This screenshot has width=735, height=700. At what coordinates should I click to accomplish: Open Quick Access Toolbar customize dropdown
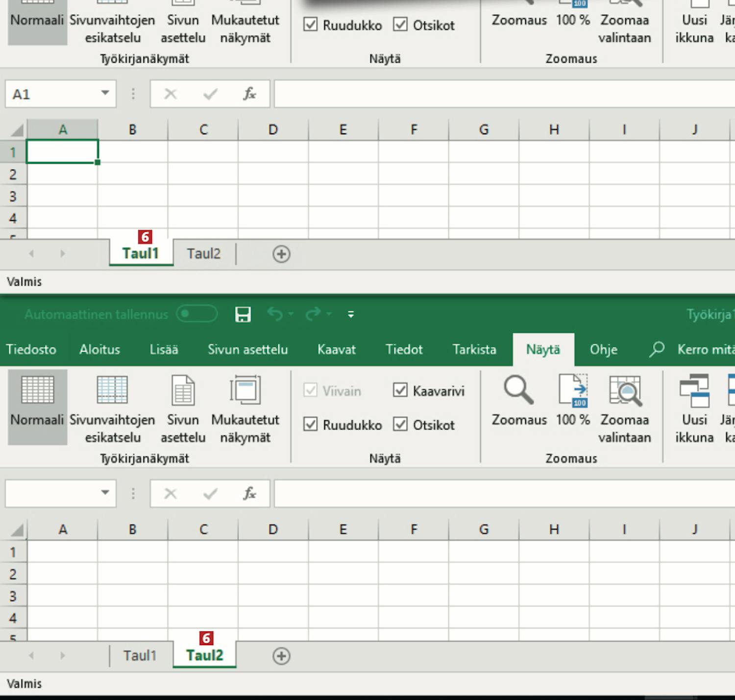point(351,314)
